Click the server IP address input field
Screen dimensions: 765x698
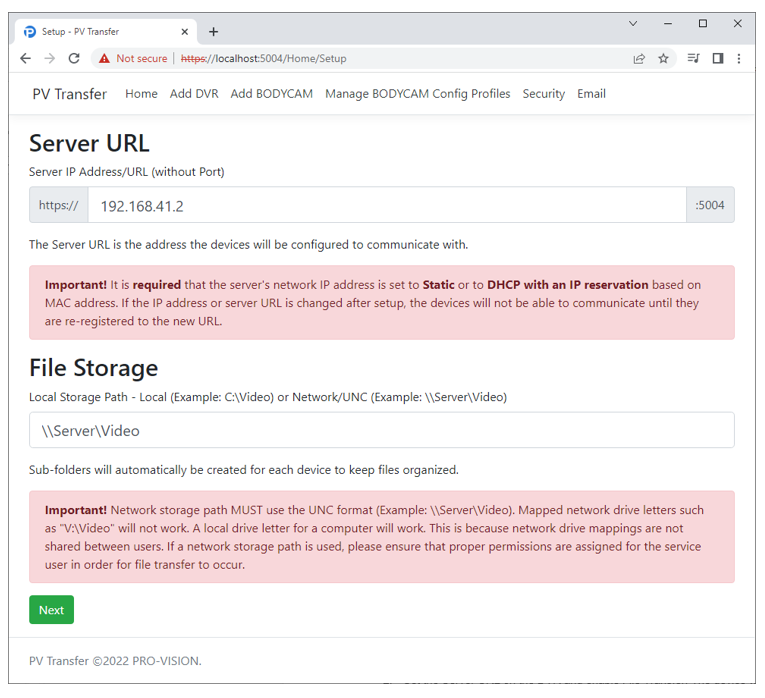coord(387,205)
